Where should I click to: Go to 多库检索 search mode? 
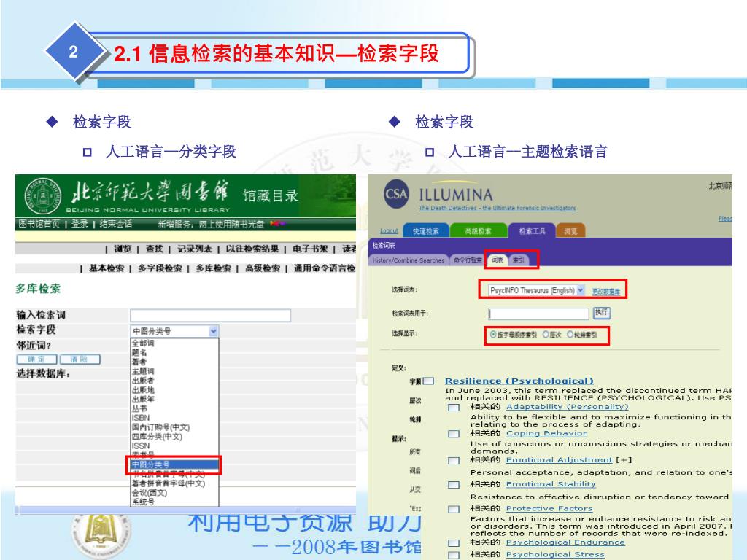[214, 268]
